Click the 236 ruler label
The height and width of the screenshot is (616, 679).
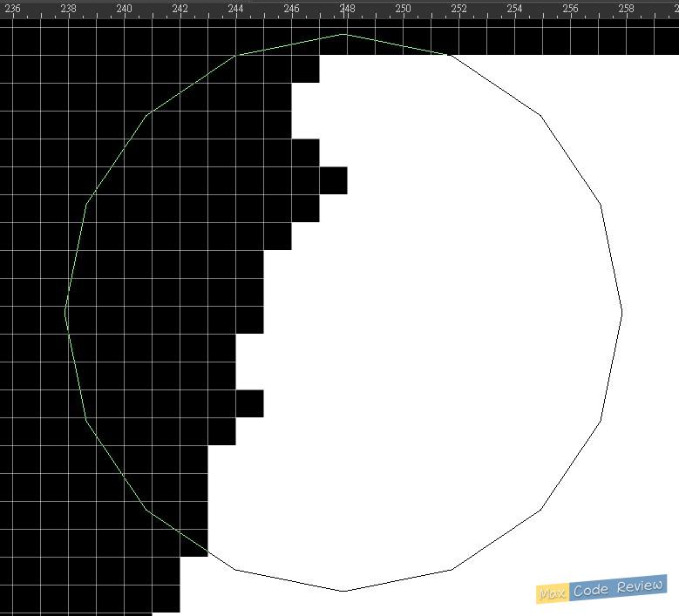coord(12,9)
